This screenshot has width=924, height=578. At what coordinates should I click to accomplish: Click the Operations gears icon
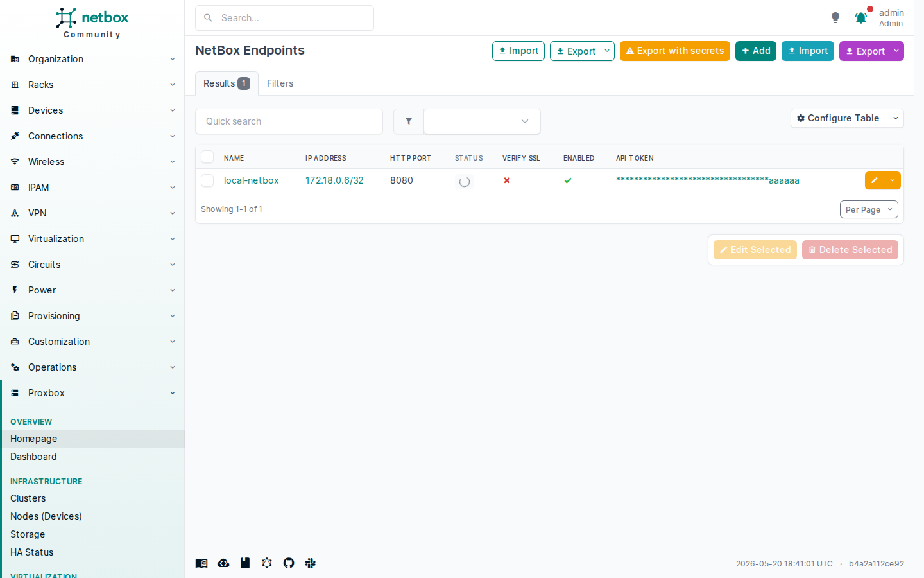pyautogui.click(x=15, y=367)
